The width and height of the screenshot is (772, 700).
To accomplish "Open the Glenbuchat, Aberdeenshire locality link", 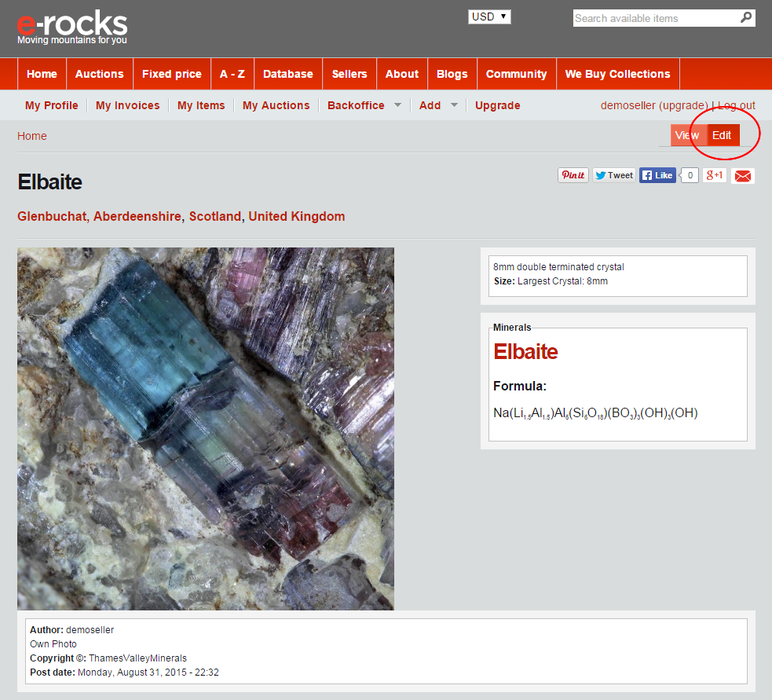I will tap(100, 216).
